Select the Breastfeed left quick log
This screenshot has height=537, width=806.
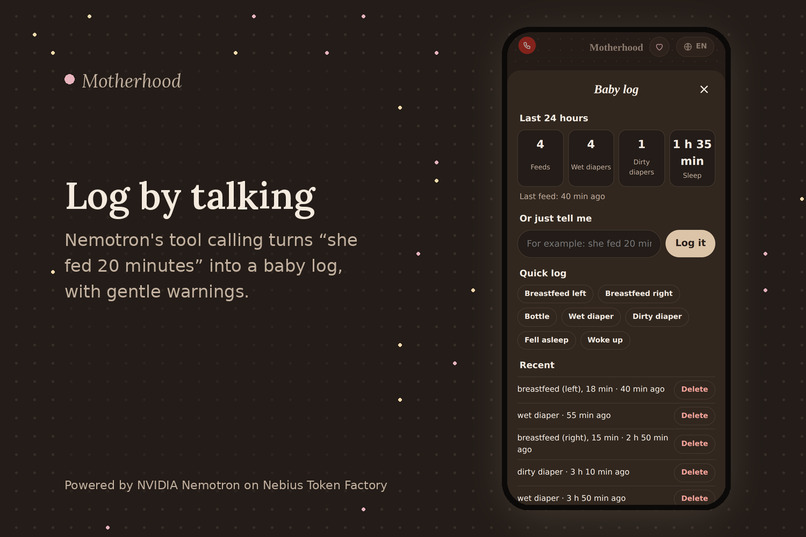click(x=555, y=293)
